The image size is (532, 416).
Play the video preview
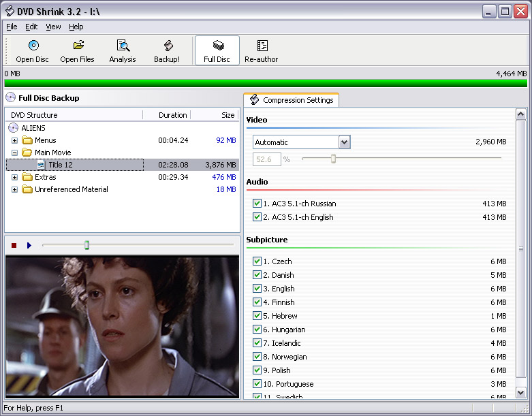29,245
